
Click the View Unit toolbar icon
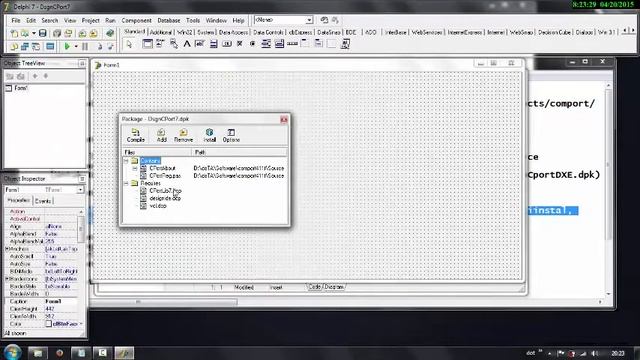[14, 47]
